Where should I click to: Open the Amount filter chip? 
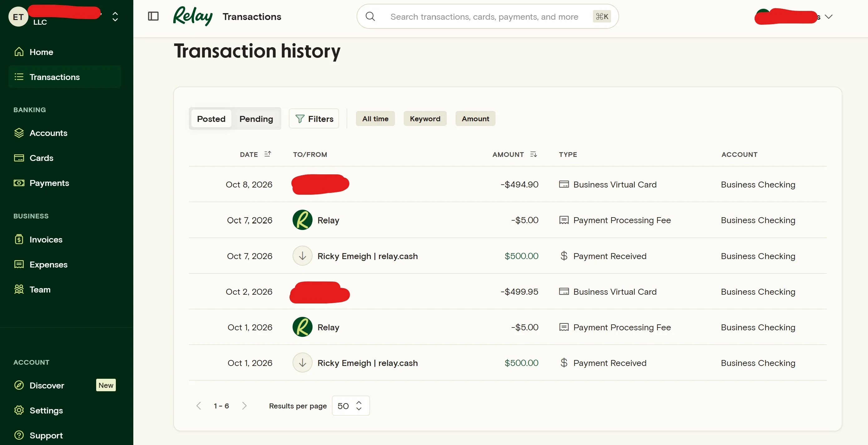475,119
